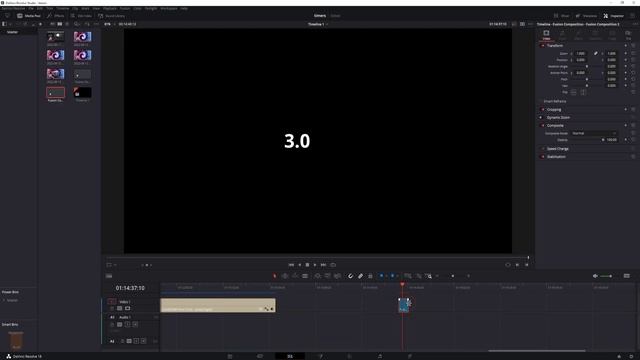
Task: Toggle the Composite section switch
Action: coord(542,126)
